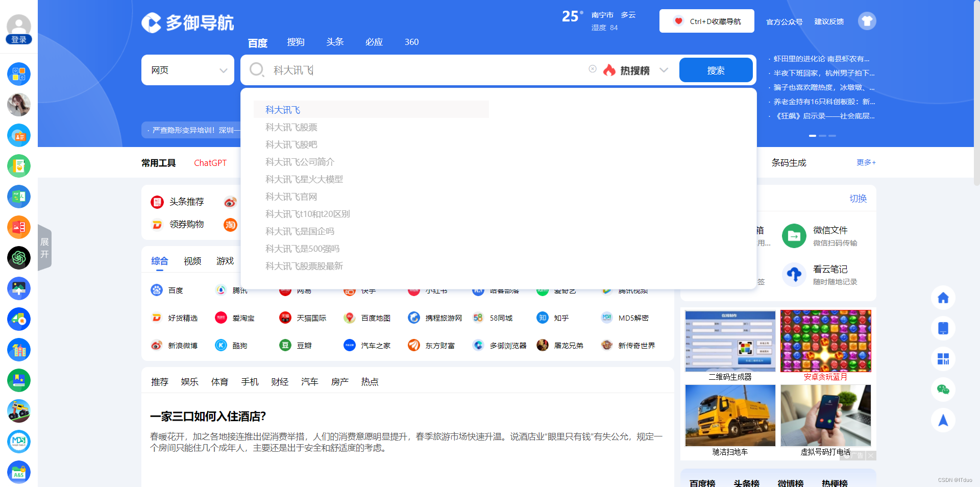
Task: Select the 头条 search engine tab
Action: 335,42
